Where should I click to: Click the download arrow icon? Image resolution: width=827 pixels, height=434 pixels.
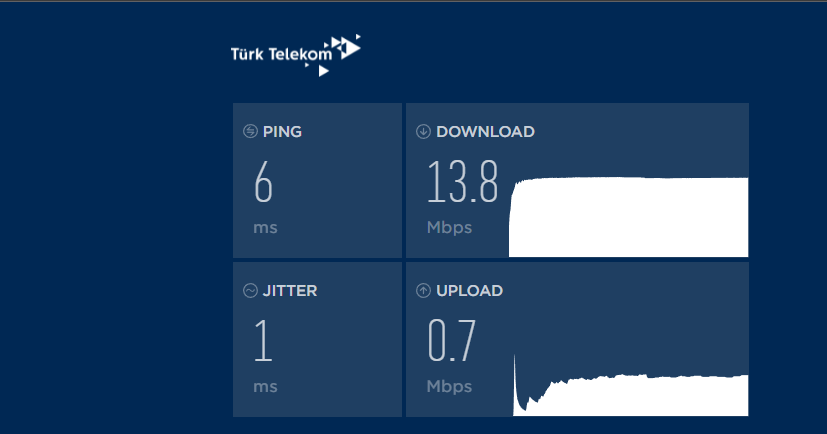pyautogui.click(x=423, y=131)
